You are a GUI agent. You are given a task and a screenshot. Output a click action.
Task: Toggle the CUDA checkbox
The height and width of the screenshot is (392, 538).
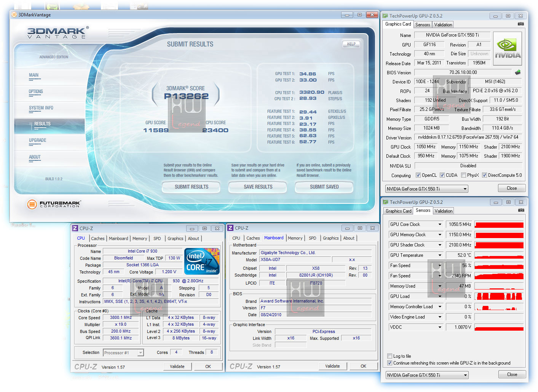click(x=442, y=175)
